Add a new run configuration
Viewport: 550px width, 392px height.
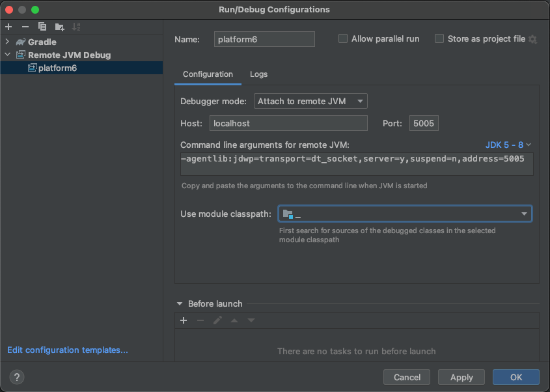(8, 26)
